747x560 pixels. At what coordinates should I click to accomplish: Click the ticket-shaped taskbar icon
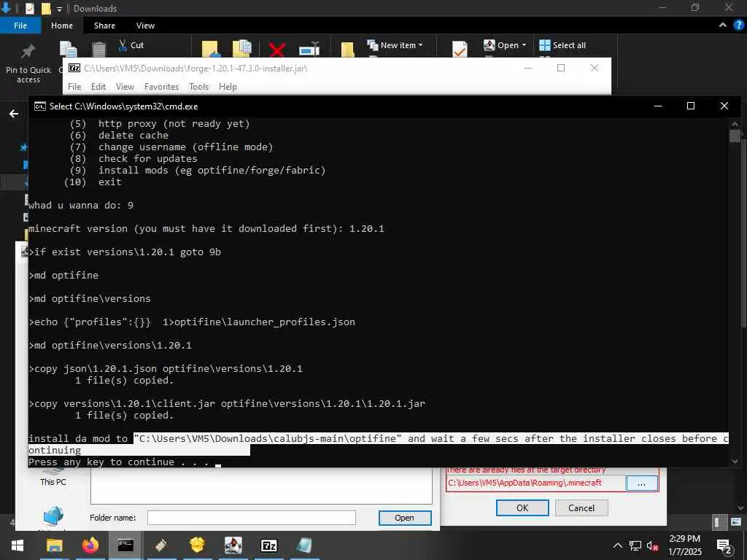coord(161,545)
